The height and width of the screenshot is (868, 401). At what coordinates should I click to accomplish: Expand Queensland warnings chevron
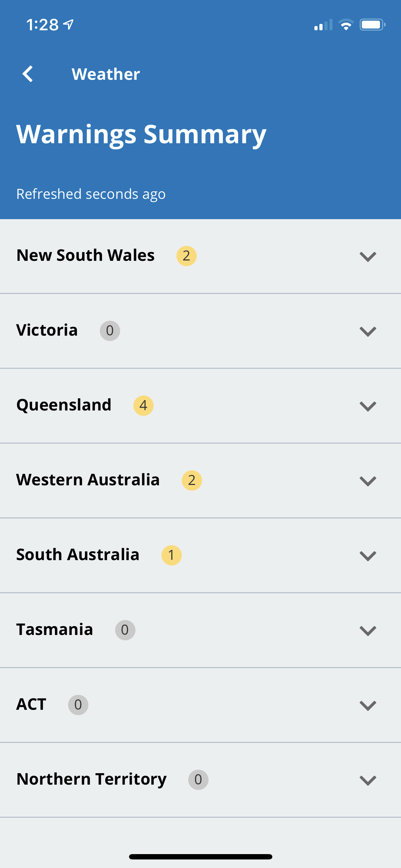368,406
